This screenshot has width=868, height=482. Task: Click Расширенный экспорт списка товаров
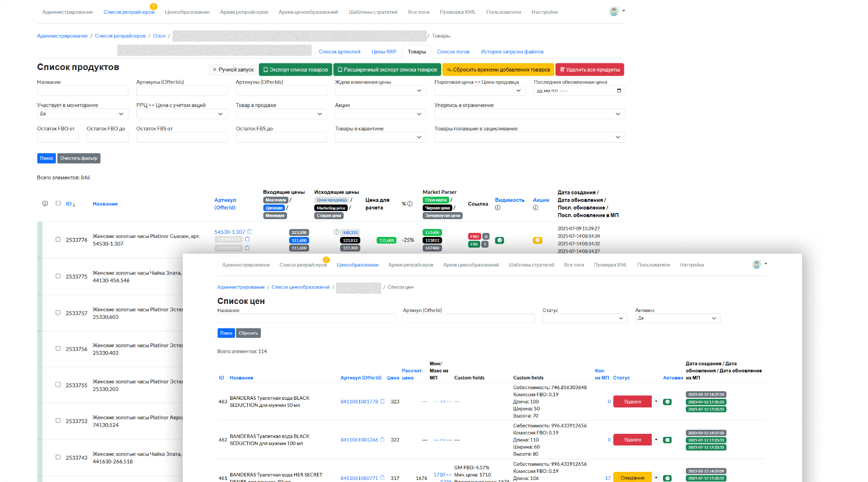(x=387, y=70)
